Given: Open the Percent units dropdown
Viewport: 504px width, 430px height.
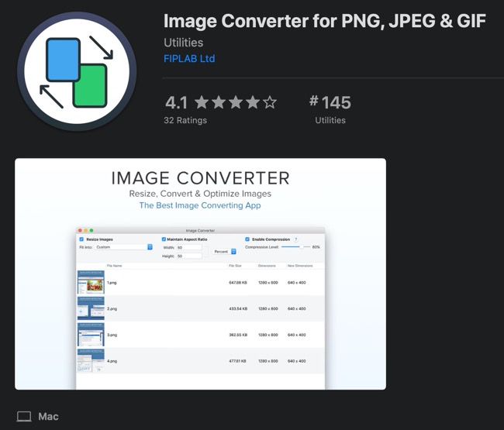Looking at the screenshot, I should click(224, 252).
